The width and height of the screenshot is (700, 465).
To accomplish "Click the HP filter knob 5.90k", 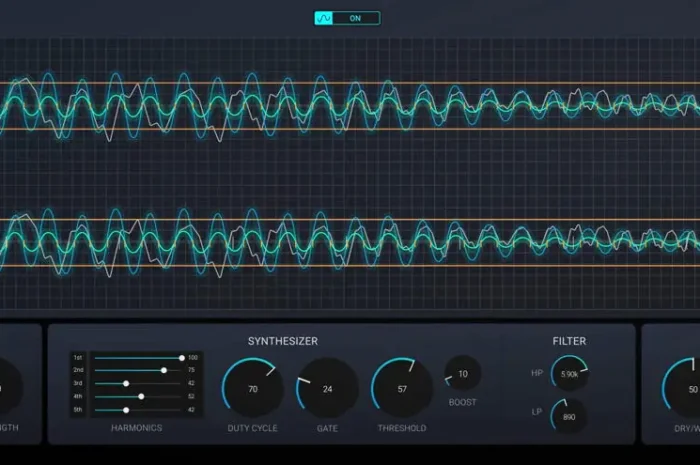I will coord(569,374).
